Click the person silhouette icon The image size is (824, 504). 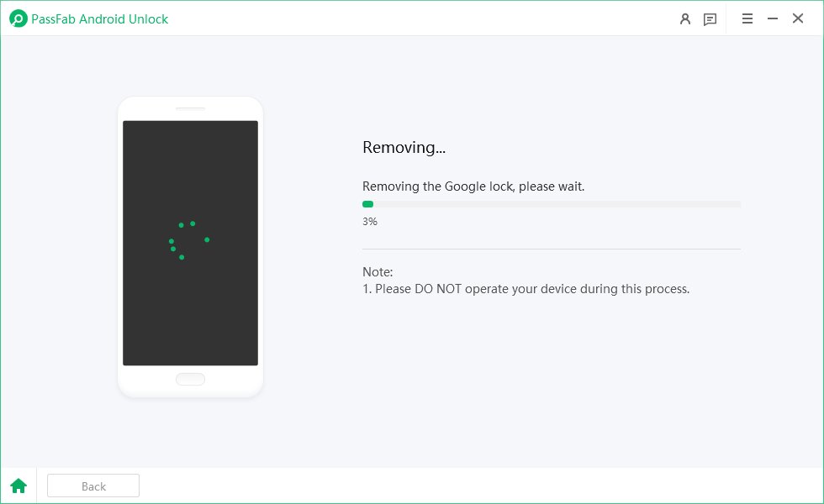[x=685, y=18]
